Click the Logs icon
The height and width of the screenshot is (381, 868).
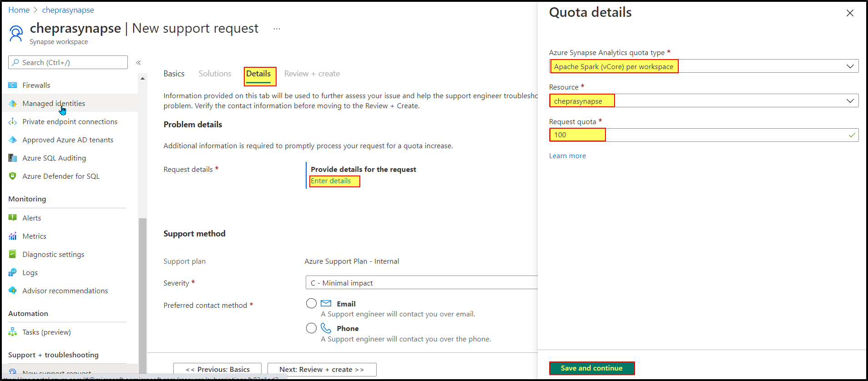(x=13, y=273)
